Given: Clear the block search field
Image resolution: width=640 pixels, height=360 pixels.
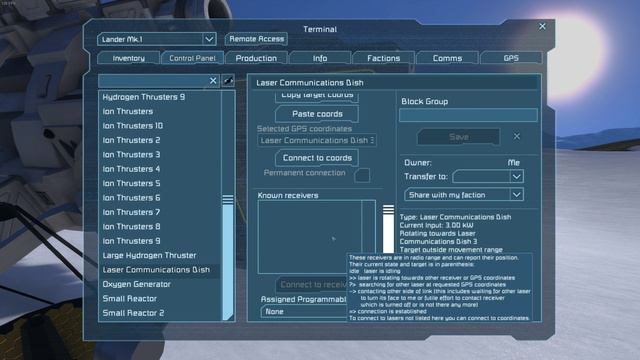Looking at the screenshot, I should tap(213, 80).
